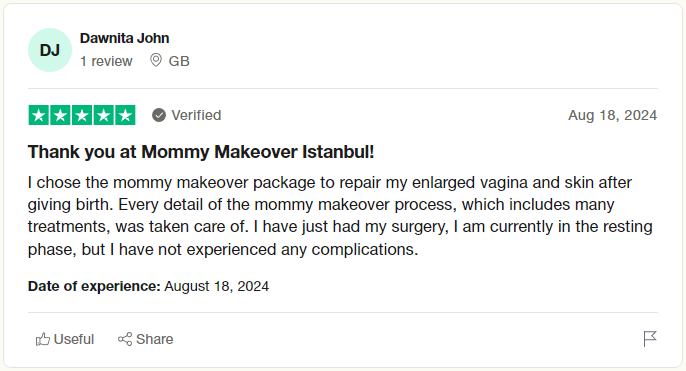Click the third green rating star
The image size is (686, 371).
(82, 115)
